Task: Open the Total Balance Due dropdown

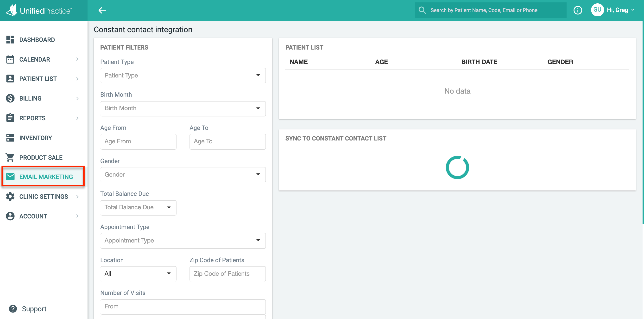Action: coord(138,207)
